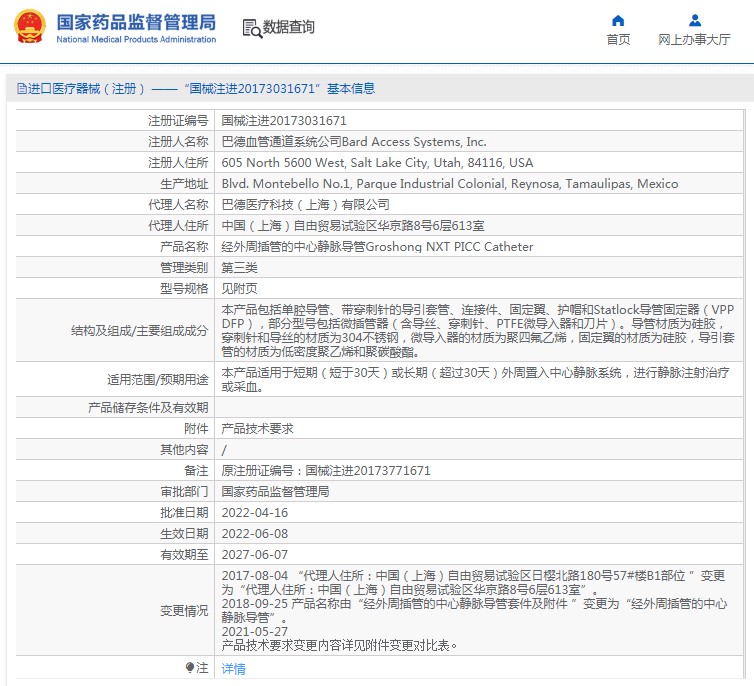Image resolution: width=754 pixels, height=686 pixels.
Task: Click registration number 国械注进20173031671 value cell
Action: click(x=284, y=120)
